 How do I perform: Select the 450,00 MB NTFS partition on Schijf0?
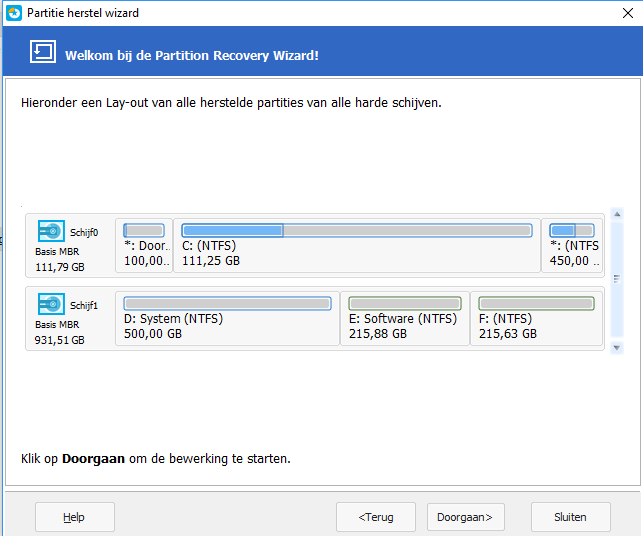coord(572,246)
